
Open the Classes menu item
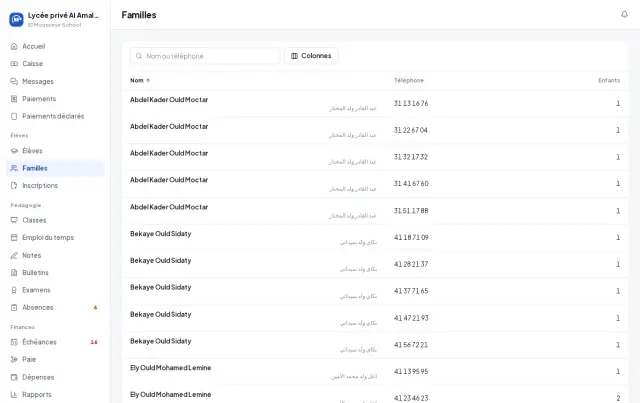pyautogui.click(x=55, y=220)
